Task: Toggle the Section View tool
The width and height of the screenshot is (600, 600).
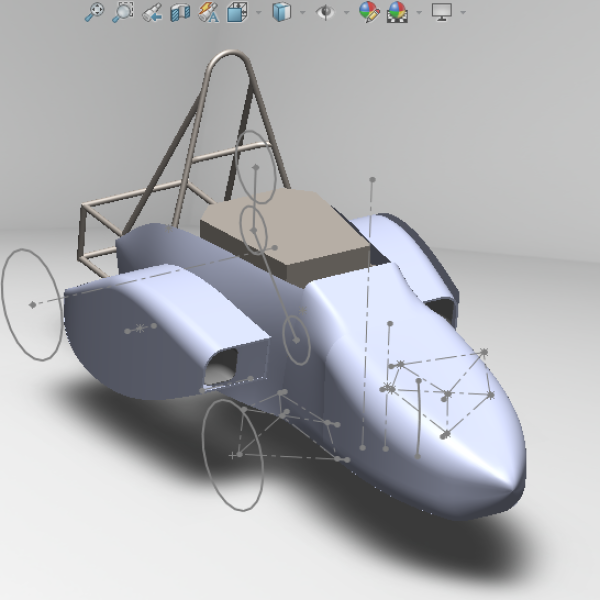Action: pos(180,13)
